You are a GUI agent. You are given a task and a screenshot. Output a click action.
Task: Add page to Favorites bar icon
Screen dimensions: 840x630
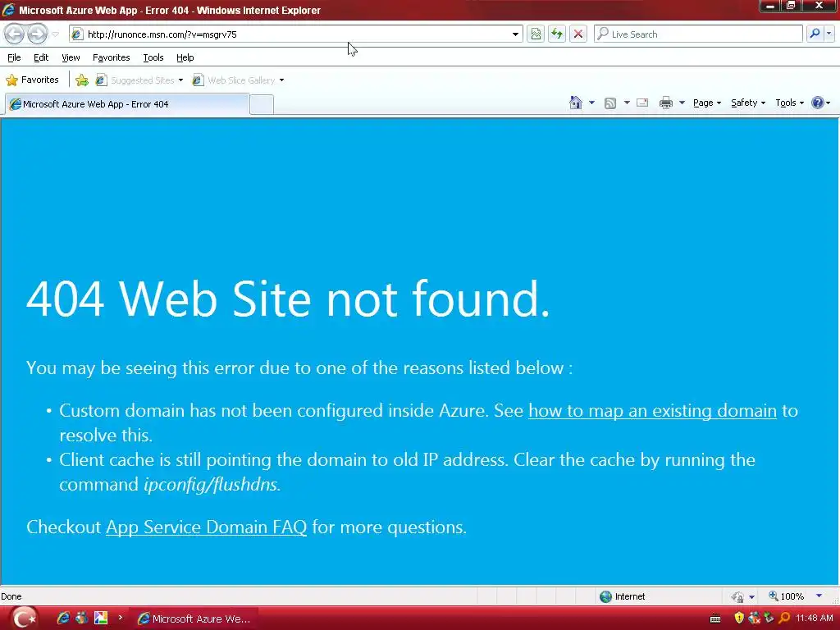point(82,80)
